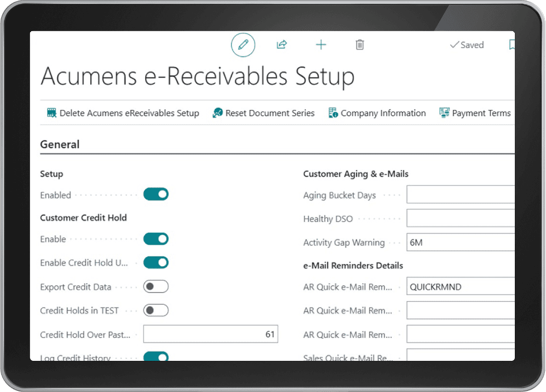Toggle the Setup Enabled switch
The height and width of the screenshot is (392, 546).
[156, 194]
